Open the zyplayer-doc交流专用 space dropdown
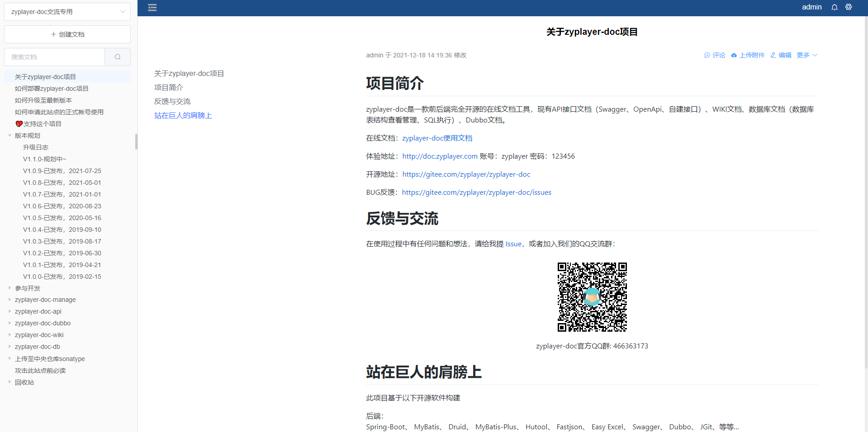Viewport: 868px width, 432px height. [x=67, y=12]
